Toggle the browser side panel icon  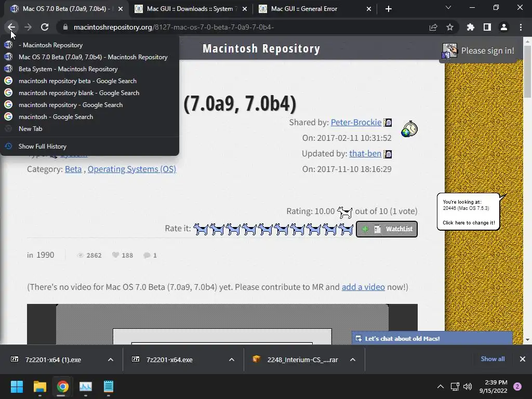tap(487, 27)
